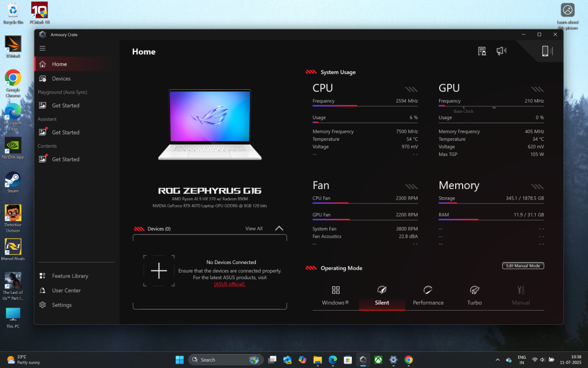This screenshot has height=368, width=588.
Task: Go to the Home section
Action: (60, 64)
